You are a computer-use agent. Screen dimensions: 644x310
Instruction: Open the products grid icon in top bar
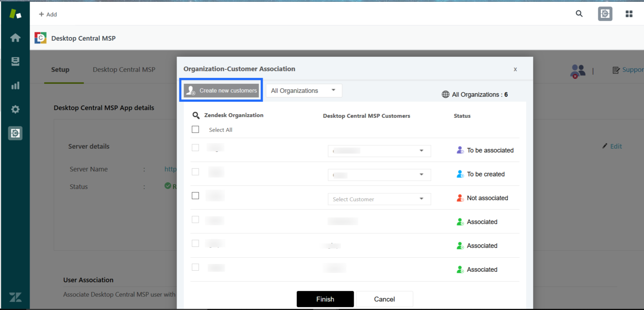pos(629,14)
